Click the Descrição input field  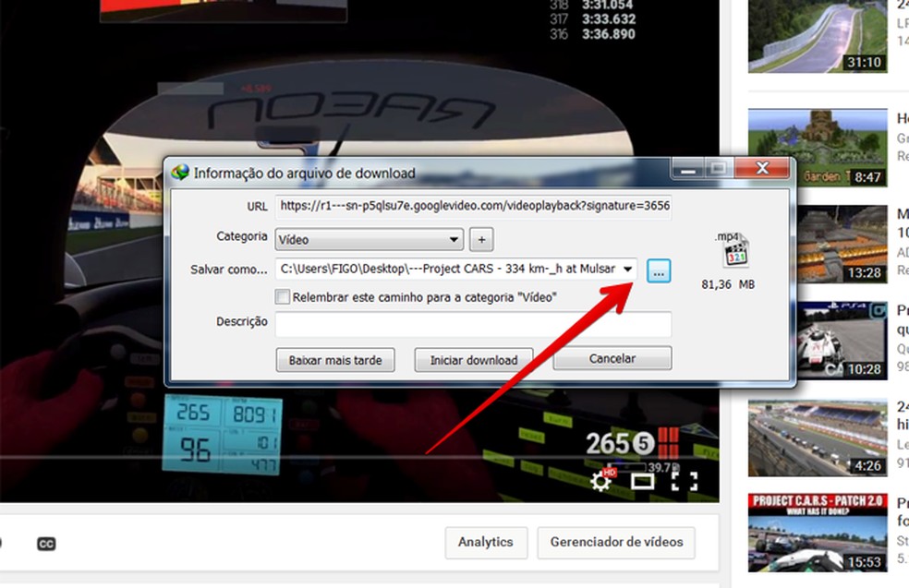473,324
